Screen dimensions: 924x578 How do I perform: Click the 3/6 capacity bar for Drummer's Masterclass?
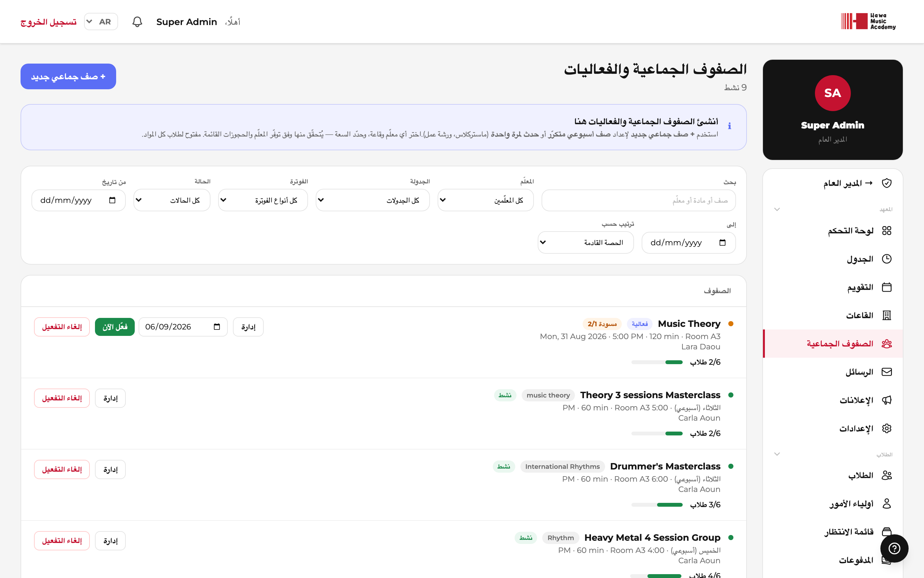tap(657, 504)
